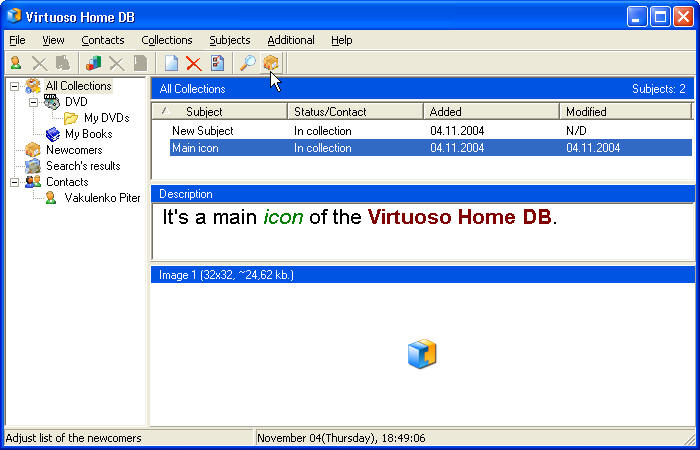The height and width of the screenshot is (450, 700).
Task: Click the greyed contact properties icon
Action: pyautogui.click(x=62, y=63)
